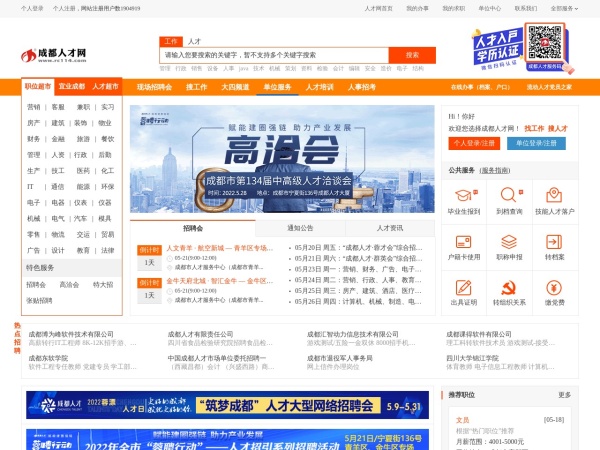Screen dimensions: 600x450
Task: Click the 个人登录/注册 button
Action: (x=473, y=143)
